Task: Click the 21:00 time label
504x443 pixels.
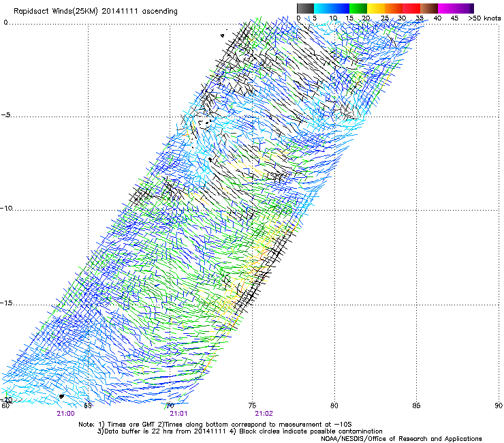Action: (x=65, y=414)
